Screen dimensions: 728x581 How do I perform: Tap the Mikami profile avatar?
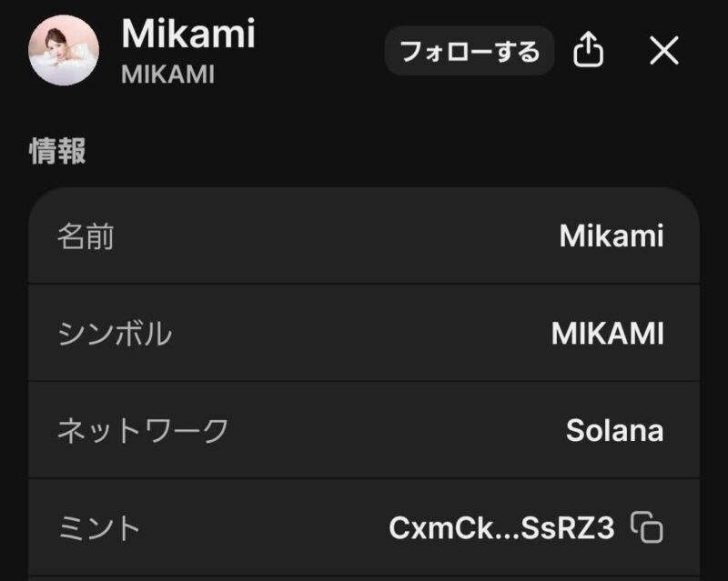click(x=64, y=51)
